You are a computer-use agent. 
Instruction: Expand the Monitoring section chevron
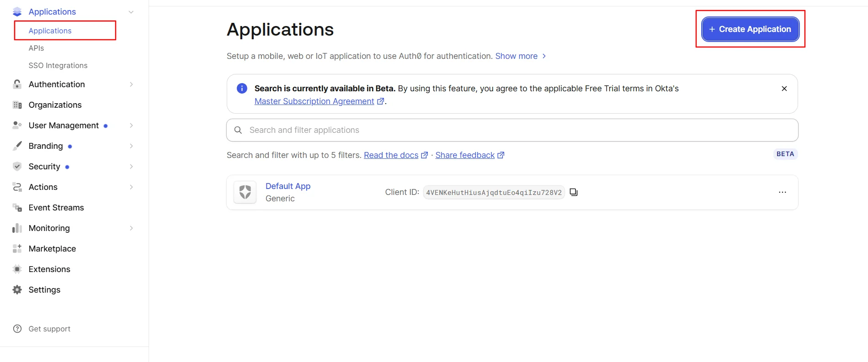131,228
